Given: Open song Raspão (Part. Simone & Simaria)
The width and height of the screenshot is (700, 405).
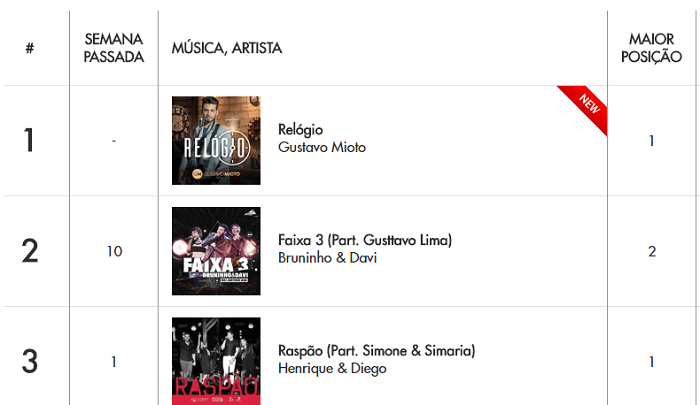Looking at the screenshot, I should click(x=376, y=351).
